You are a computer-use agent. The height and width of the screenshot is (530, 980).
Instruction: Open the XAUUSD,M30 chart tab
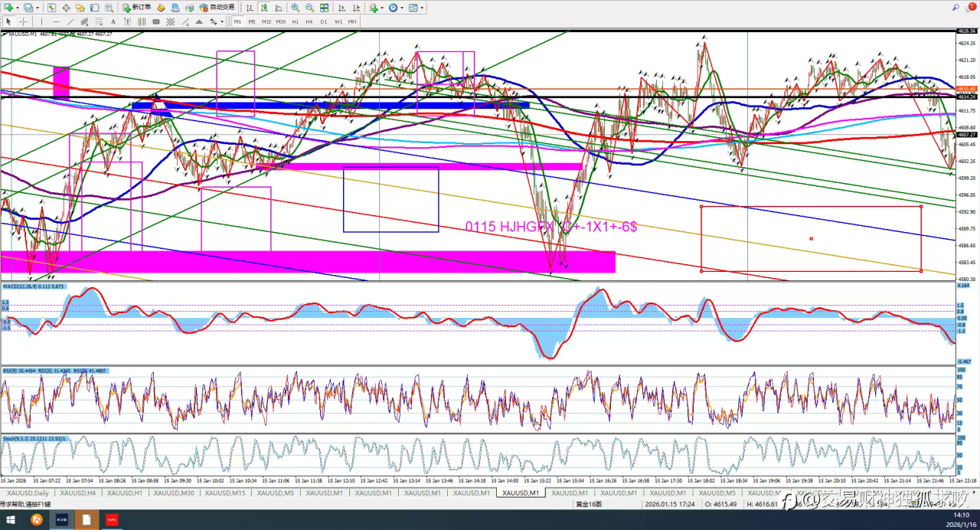(172, 493)
